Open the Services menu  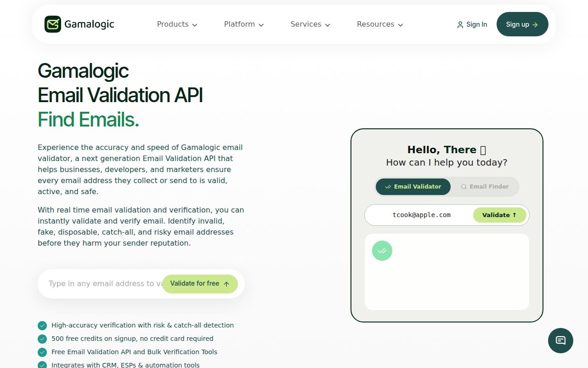pos(311,24)
